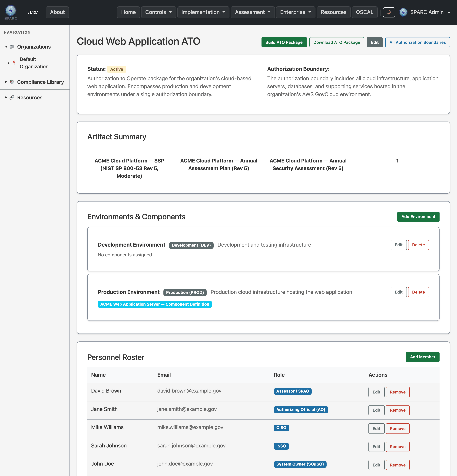Open the Controls dropdown menu

coord(159,12)
